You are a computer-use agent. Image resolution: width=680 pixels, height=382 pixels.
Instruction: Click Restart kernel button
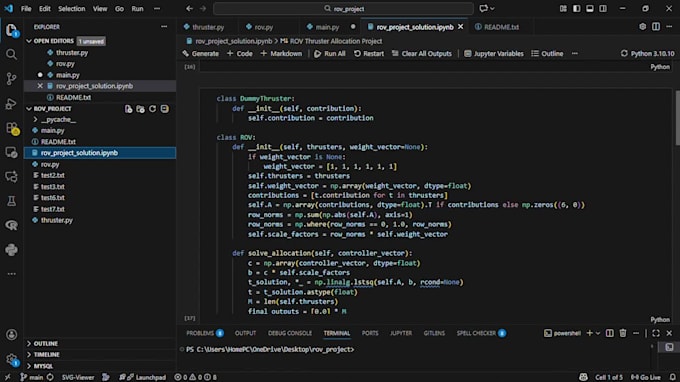pyautogui.click(x=369, y=53)
